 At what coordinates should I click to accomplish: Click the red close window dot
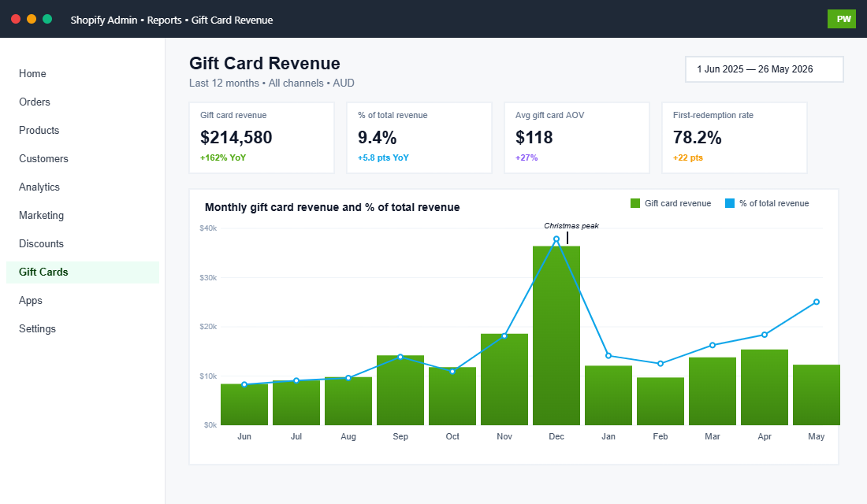(x=16, y=19)
